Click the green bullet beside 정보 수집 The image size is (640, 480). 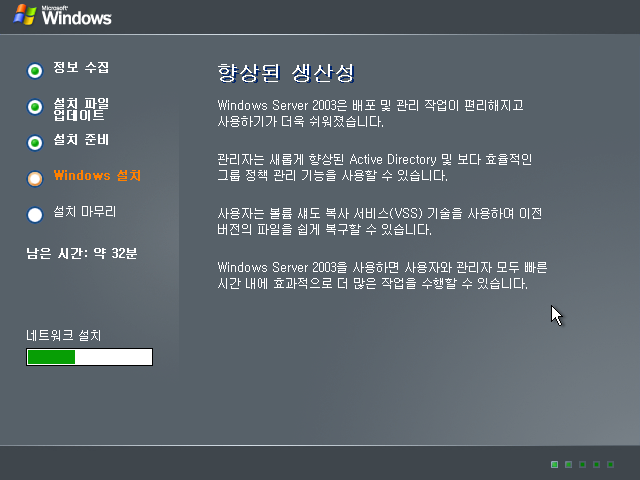(35, 71)
